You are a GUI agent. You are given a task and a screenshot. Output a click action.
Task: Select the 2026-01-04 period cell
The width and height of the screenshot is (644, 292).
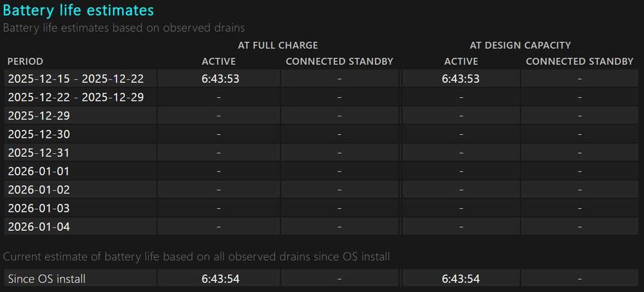[39, 226]
